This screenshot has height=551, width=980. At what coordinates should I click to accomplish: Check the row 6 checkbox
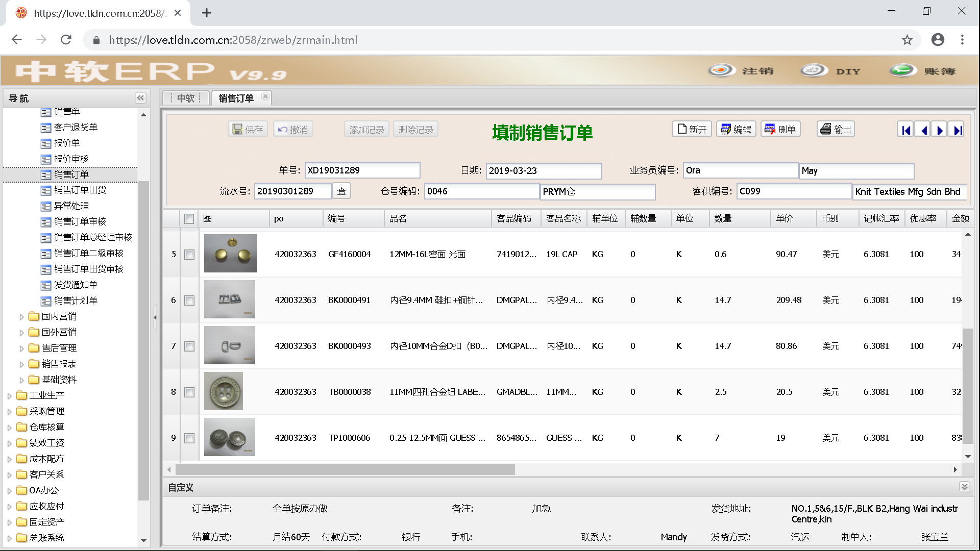click(189, 300)
